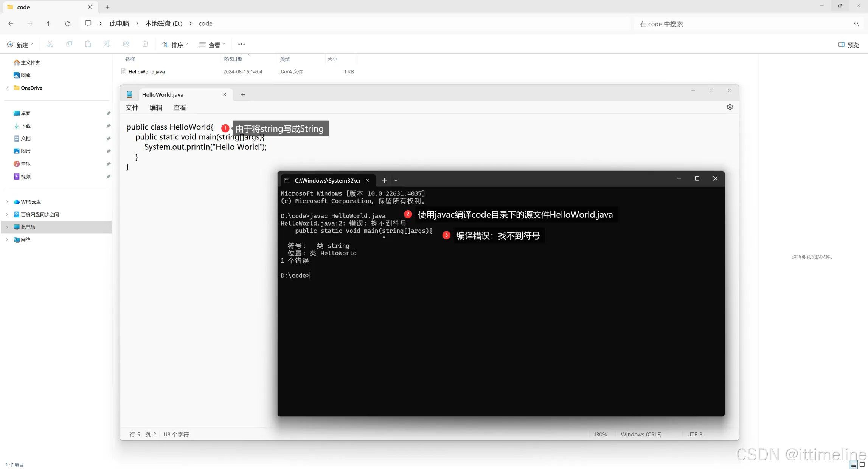868x469 pixels.
Task: Open terminal profile dropdown chevron
Action: pyautogui.click(x=396, y=180)
